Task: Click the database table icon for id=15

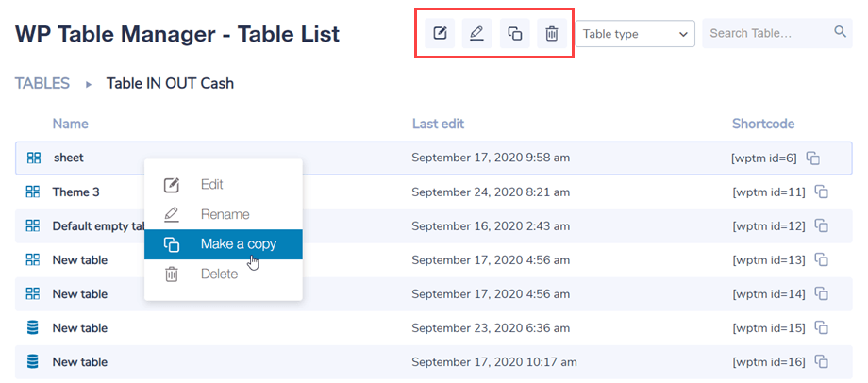Action: (33, 328)
